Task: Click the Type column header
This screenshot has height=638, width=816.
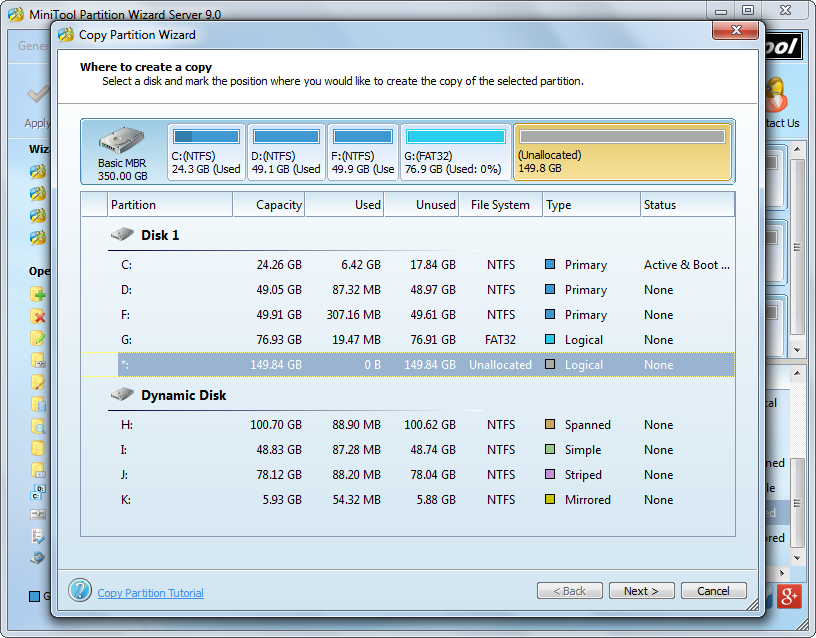Action: tap(591, 205)
